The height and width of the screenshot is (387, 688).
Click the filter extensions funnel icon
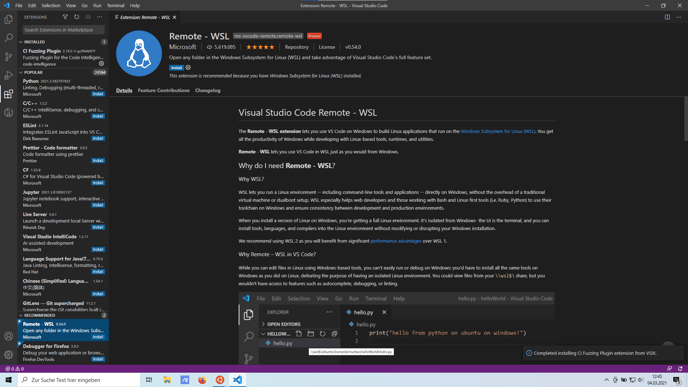[x=65, y=17]
